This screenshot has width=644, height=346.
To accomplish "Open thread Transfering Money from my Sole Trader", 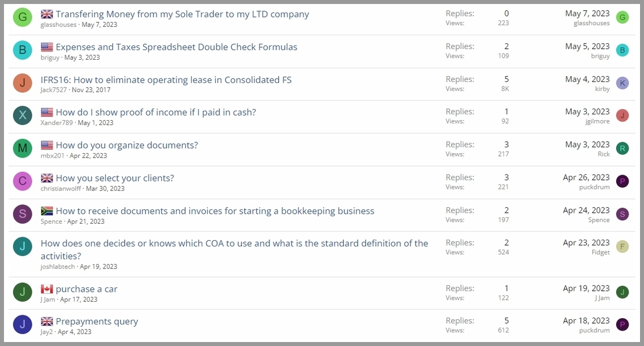I will [x=182, y=14].
